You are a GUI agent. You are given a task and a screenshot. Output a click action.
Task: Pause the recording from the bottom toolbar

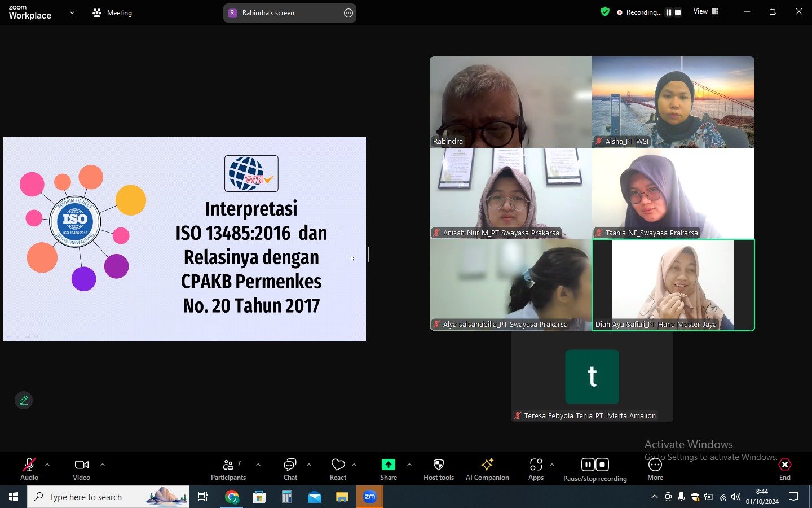[x=588, y=465]
